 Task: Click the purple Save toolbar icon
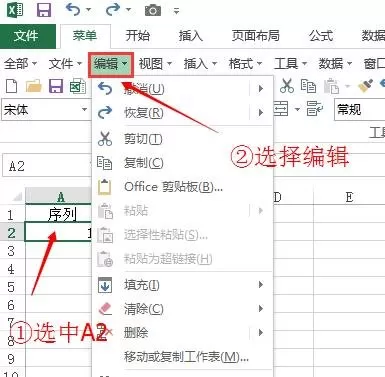point(56,86)
